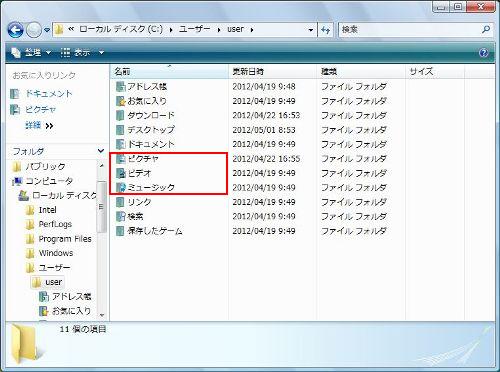
Task: Collapse the フォルダ pane chevron
Action: [101, 151]
